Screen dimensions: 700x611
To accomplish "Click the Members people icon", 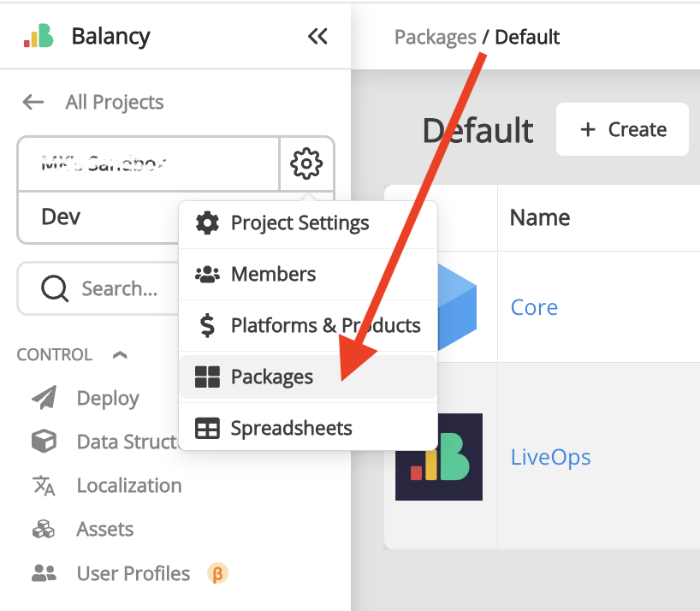I will click(207, 274).
